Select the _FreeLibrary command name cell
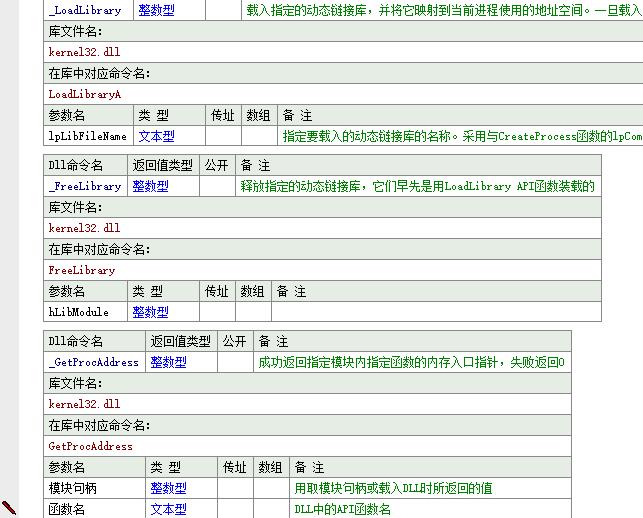The width and height of the screenshot is (643, 518). pyautogui.click(x=85, y=186)
